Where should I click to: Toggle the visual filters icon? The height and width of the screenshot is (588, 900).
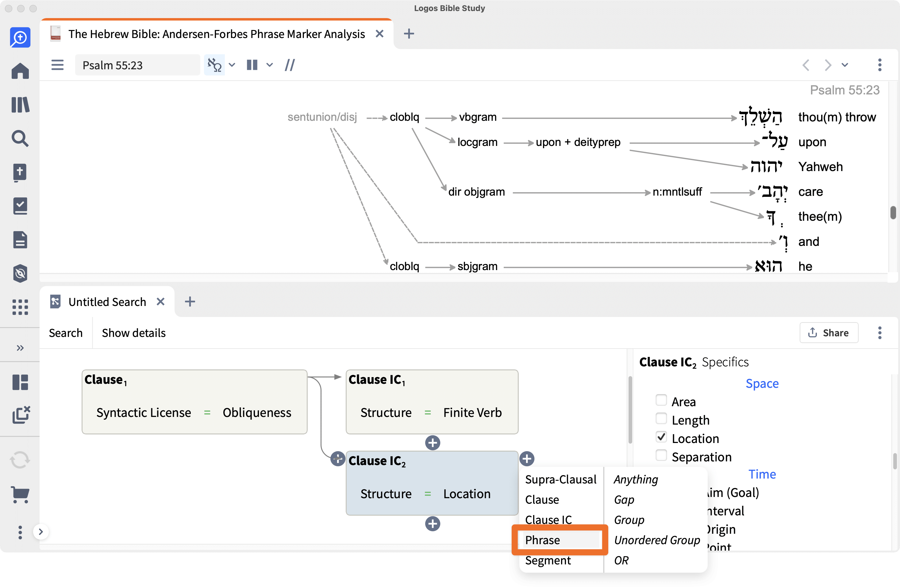(214, 65)
